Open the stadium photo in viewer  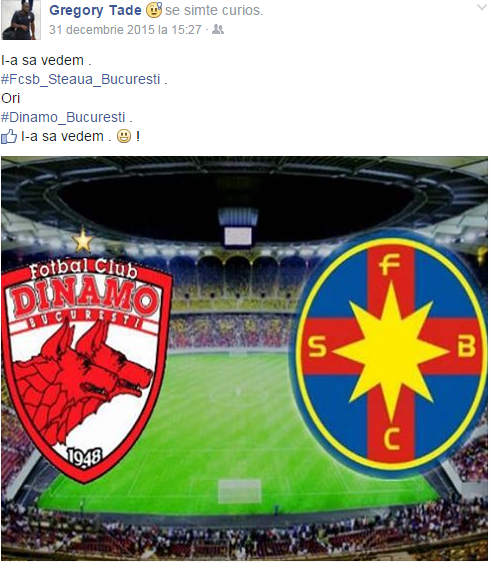coord(244,359)
